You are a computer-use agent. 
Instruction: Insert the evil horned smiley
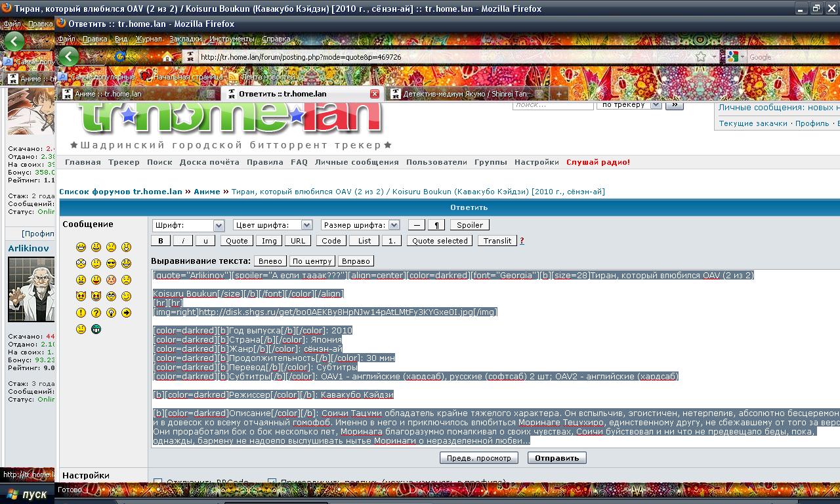coord(81,297)
